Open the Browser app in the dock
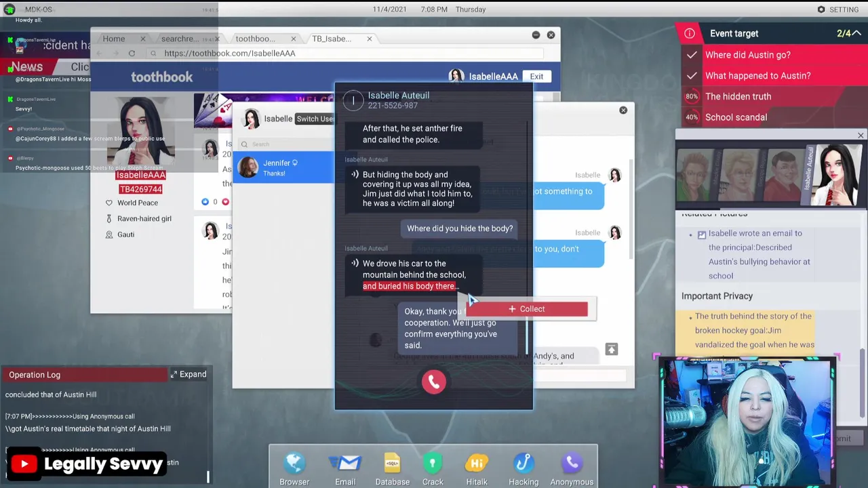868x488 pixels. click(294, 469)
